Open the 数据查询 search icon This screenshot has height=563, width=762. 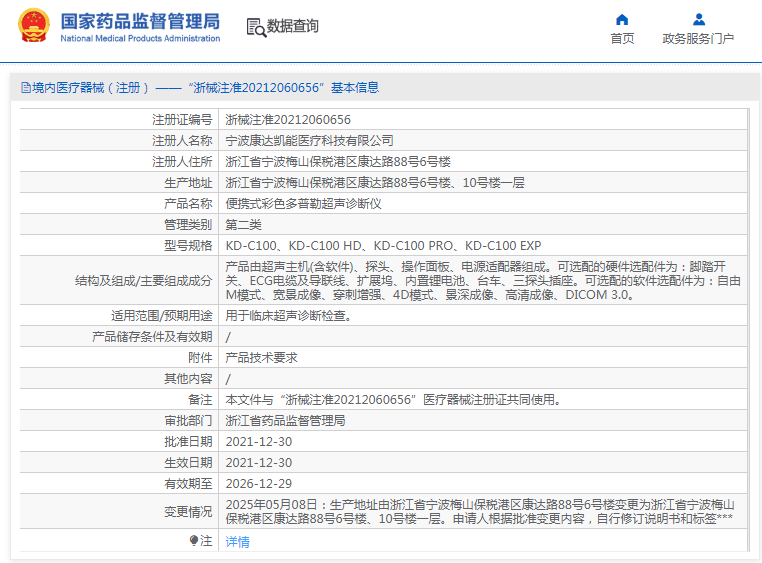pos(256,27)
